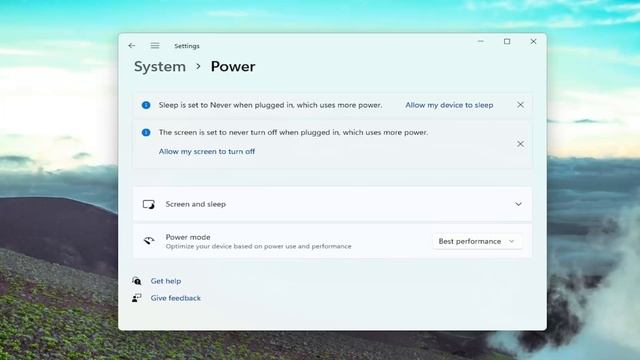Click the Power mode gauge icon
Viewport: 640px width, 360px height.
coord(149,241)
